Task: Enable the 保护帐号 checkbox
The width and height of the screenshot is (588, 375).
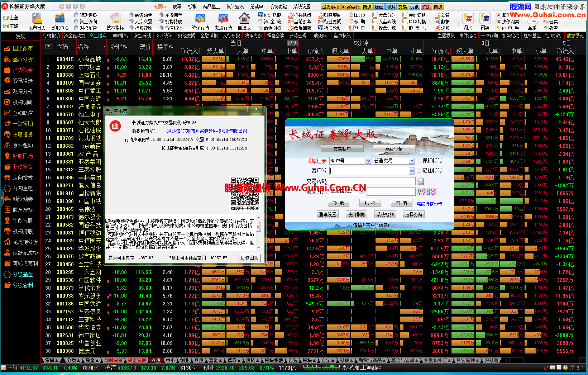Action: click(x=419, y=160)
